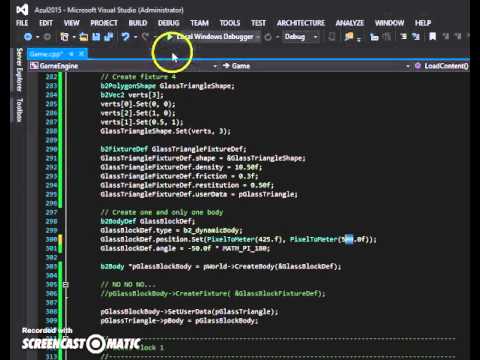Click the 'GlassBlockDef.angle' code line
Screen dimensions: 480x360
(x=185, y=248)
